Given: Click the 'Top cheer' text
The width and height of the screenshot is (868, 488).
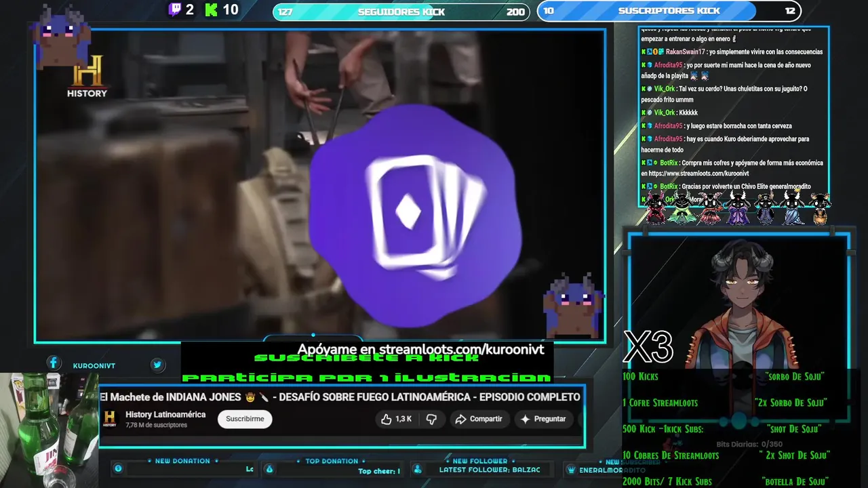Looking at the screenshot, I should pyautogui.click(x=379, y=471).
